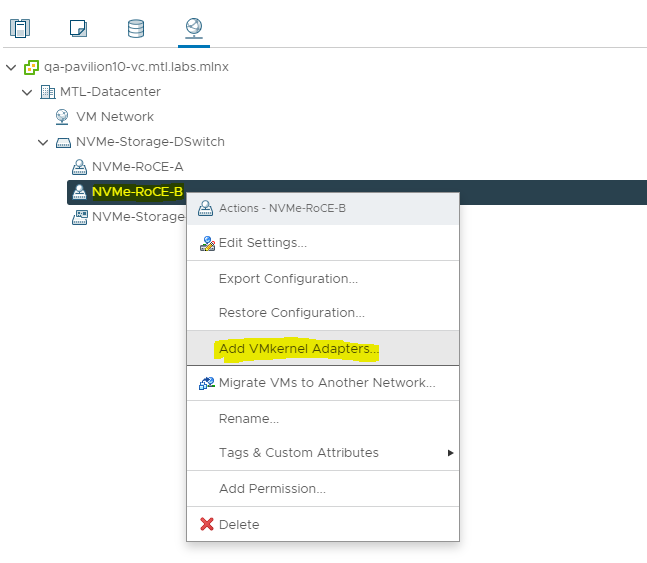The image size is (647, 563).
Task: Collapse the qa-pavilion10-vc.mtl.labs.mlnx vCenter node
Action: click(11, 67)
